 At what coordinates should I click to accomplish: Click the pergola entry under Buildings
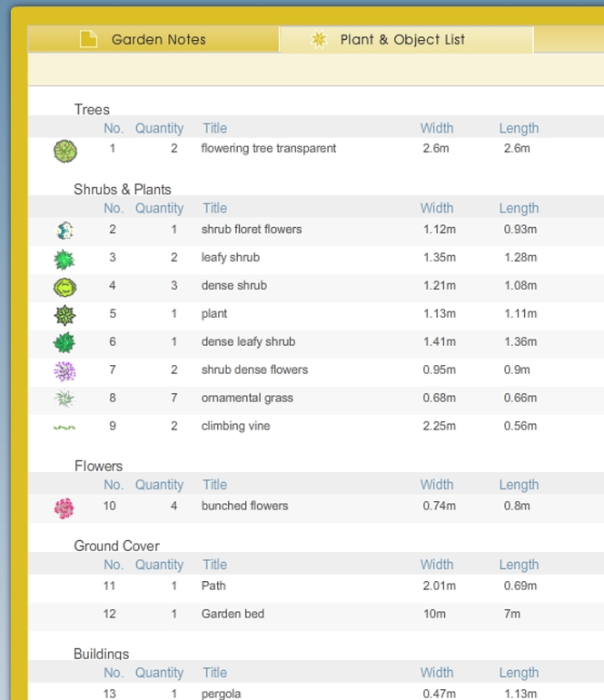(221, 694)
